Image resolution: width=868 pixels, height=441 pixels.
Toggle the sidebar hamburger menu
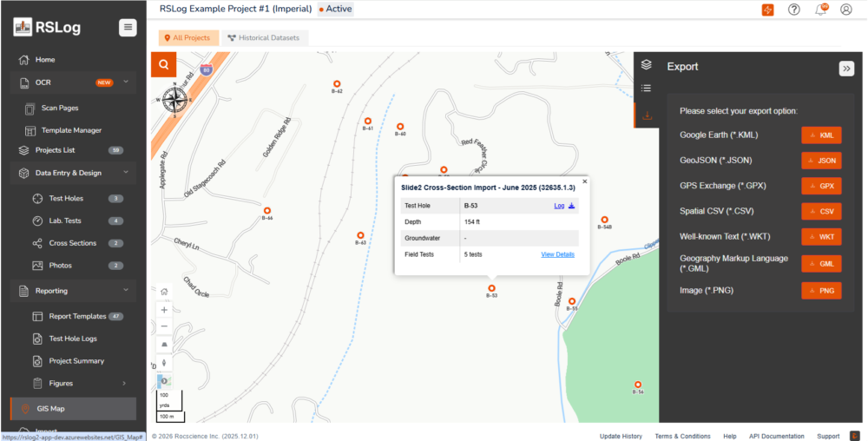tap(128, 27)
